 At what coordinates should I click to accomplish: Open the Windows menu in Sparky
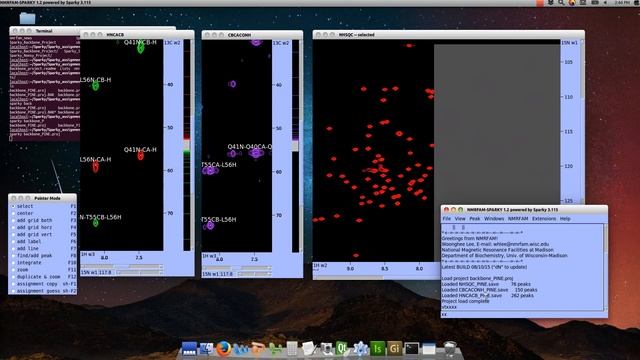click(494, 219)
